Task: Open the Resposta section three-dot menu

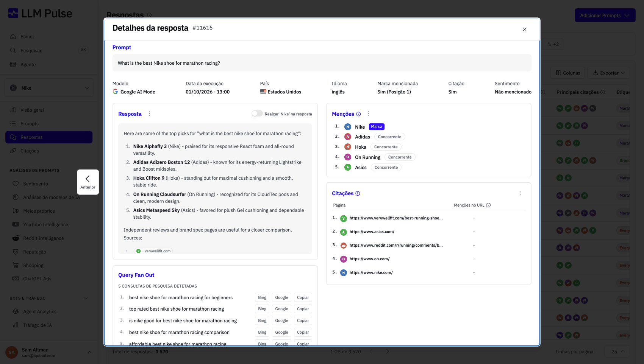Action: coord(149,114)
